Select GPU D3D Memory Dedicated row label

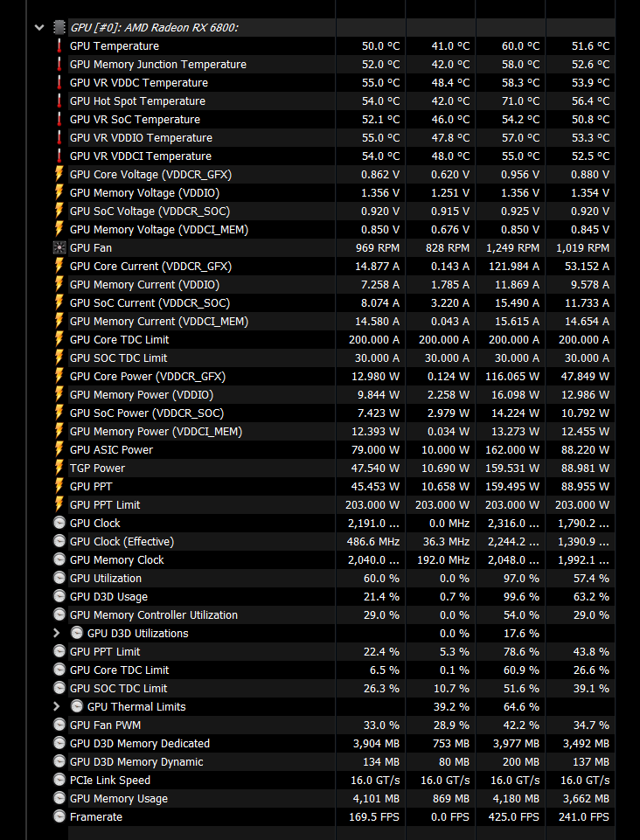click(x=140, y=744)
